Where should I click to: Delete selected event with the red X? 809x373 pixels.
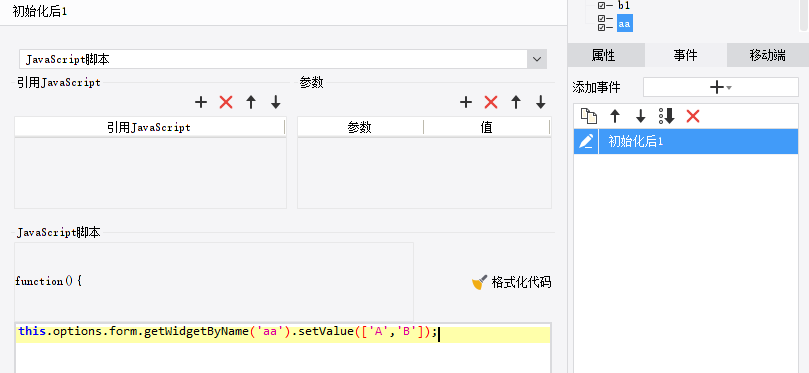pyautogui.click(x=693, y=116)
